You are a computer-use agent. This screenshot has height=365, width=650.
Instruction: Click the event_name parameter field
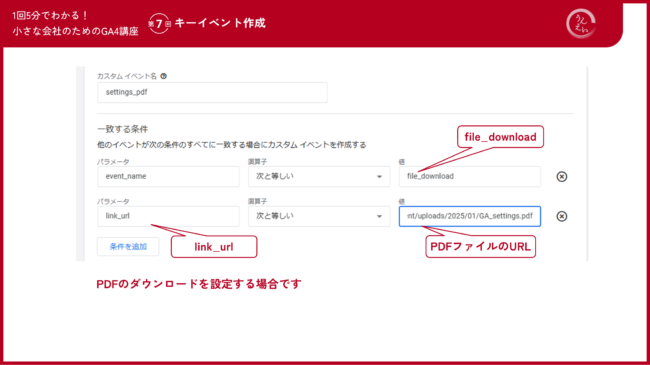tap(168, 177)
